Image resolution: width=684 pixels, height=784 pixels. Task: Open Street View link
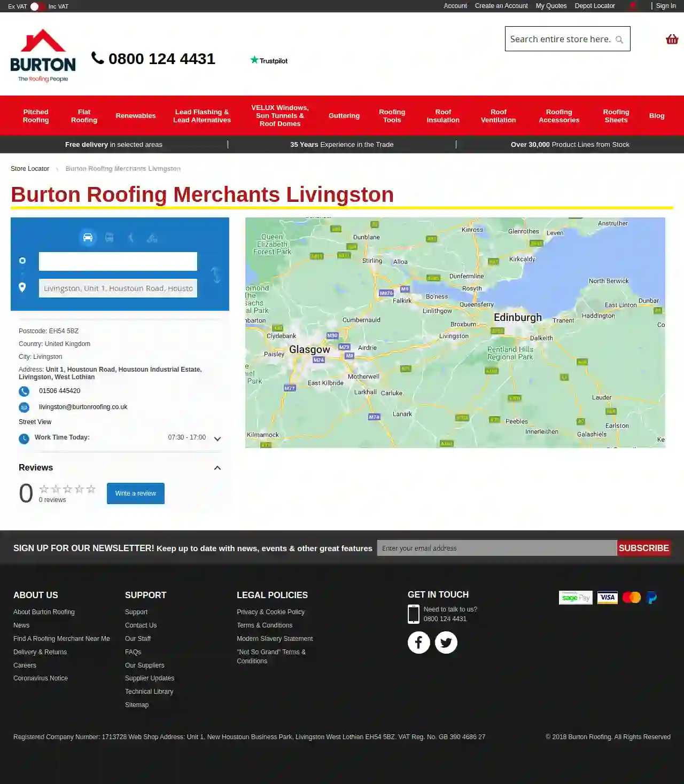pyautogui.click(x=35, y=422)
